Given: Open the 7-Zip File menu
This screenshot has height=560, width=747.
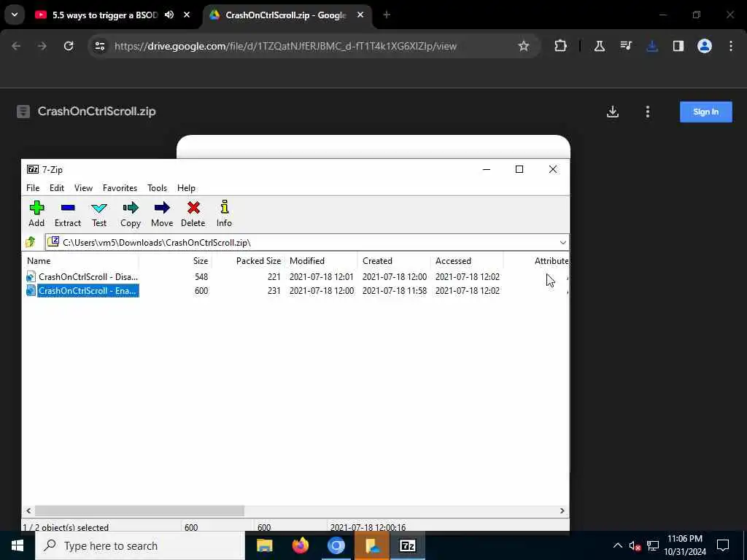Looking at the screenshot, I should (x=33, y=188).
